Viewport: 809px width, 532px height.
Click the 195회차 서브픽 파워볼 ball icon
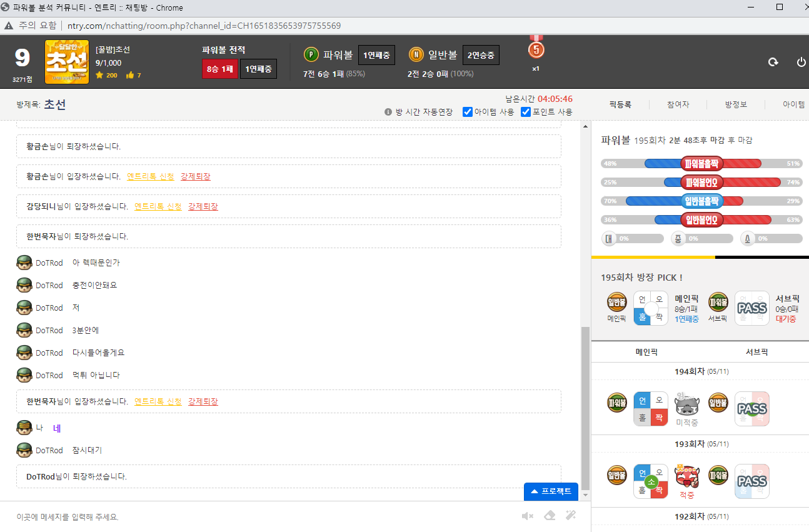point(718,302)
